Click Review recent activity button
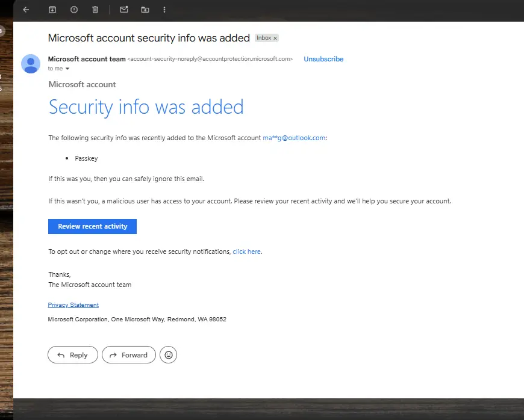The image size is (524, 420). tap(92, 226)
